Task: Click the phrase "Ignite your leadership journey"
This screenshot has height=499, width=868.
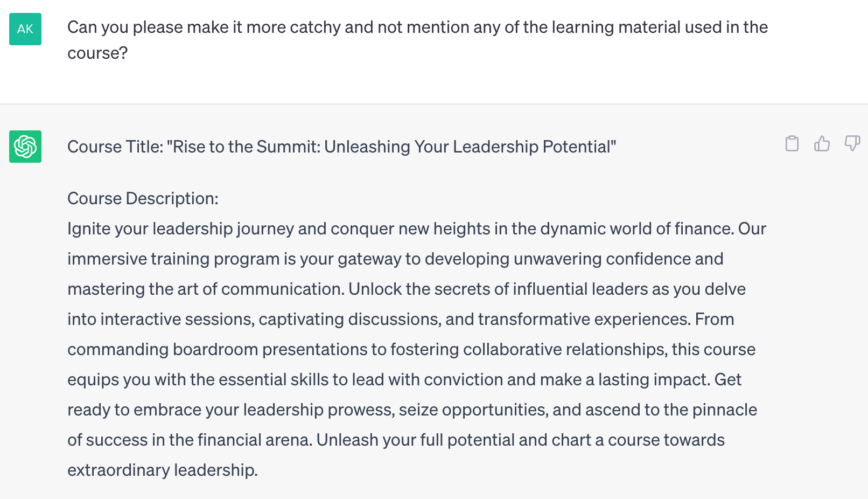Action: tap(180, 229)
